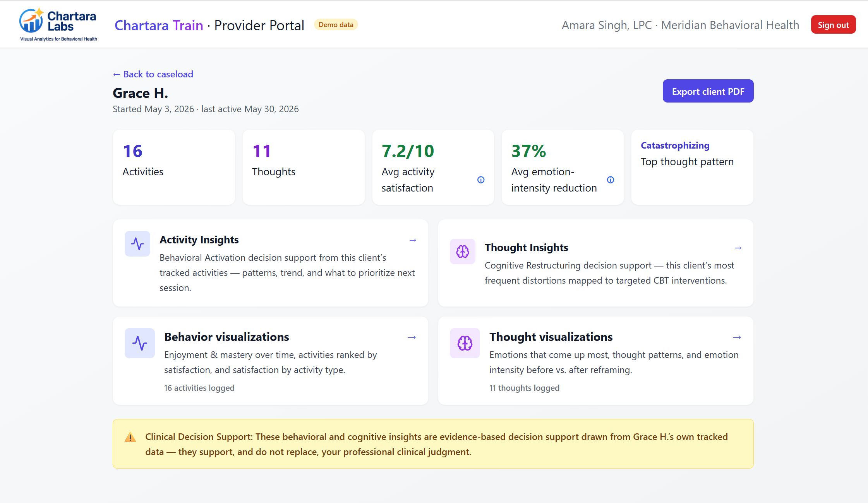This screenshot has width=868, height=503.
Task: Click the 'Top thought pattern' label
Action: click(x=687, y=162)
